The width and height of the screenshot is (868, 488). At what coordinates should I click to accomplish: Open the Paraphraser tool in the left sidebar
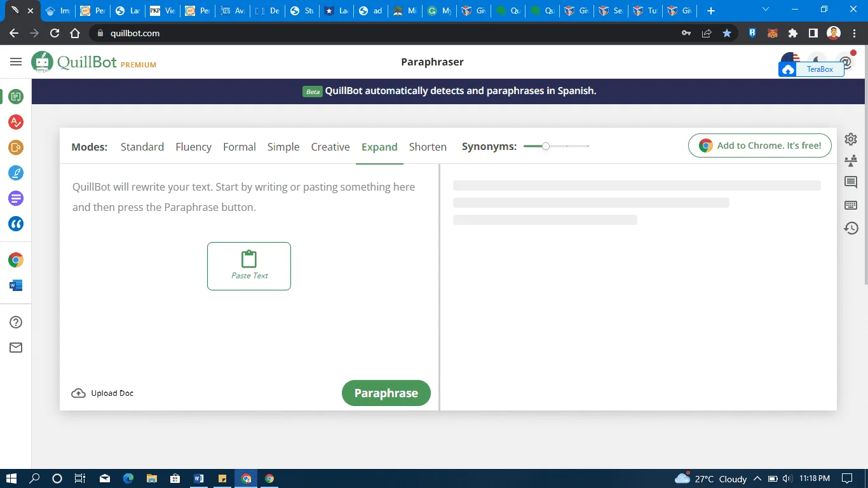(16, 97)
